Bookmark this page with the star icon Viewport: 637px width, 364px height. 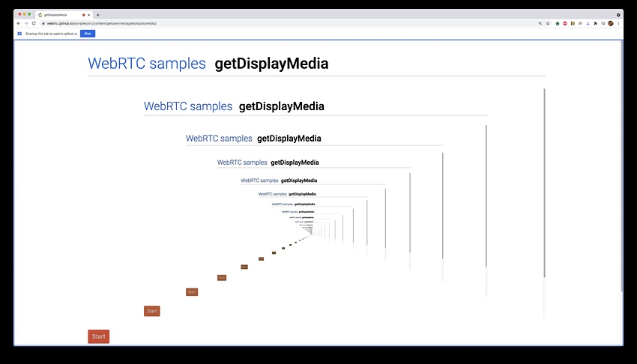point(548,23)
